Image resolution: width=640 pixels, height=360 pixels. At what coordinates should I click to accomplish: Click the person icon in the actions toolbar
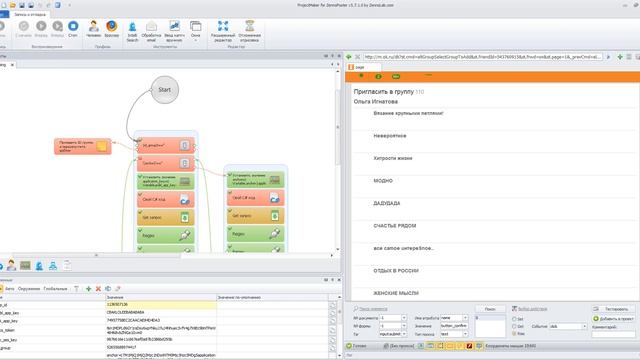click(11, 265)
